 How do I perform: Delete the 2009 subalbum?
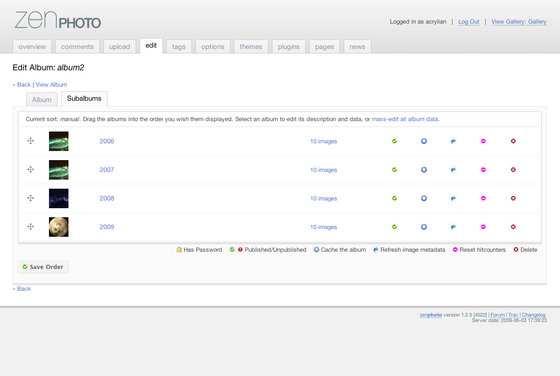(513, 227)
